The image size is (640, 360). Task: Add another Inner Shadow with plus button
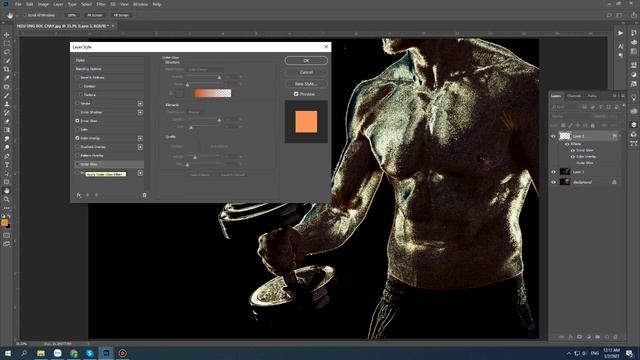(140, 112)
